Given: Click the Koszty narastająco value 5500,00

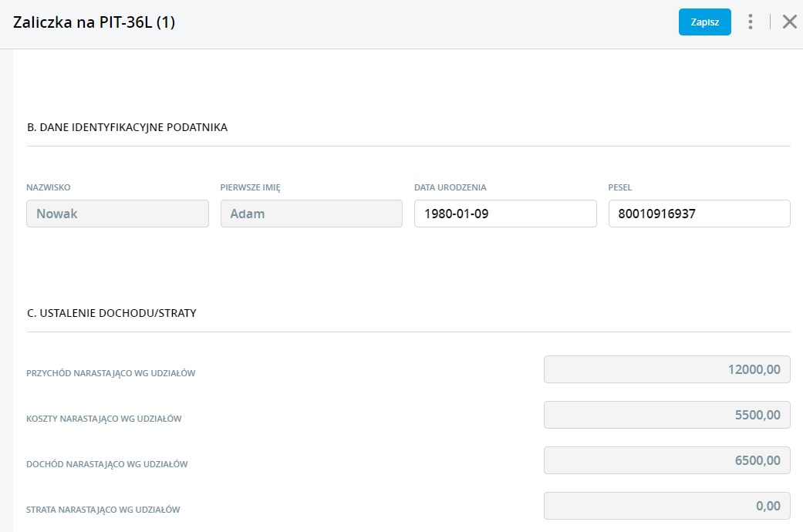Looking at the screenshot, I should [666, 415].
